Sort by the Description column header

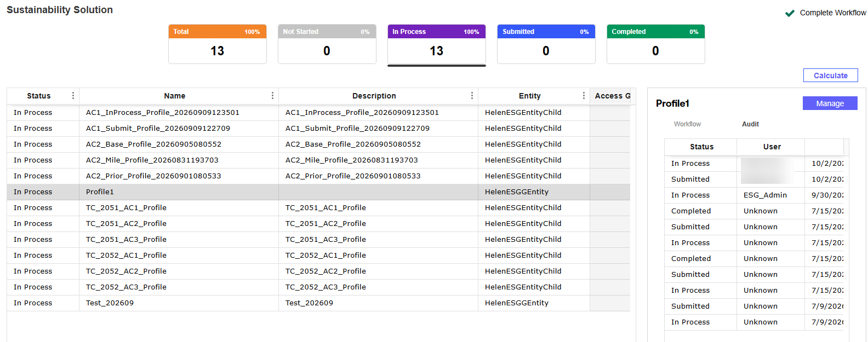(374, 96)
